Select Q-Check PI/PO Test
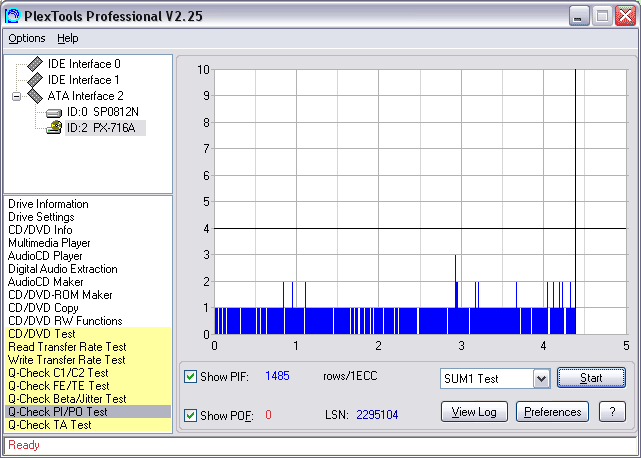 88,412
